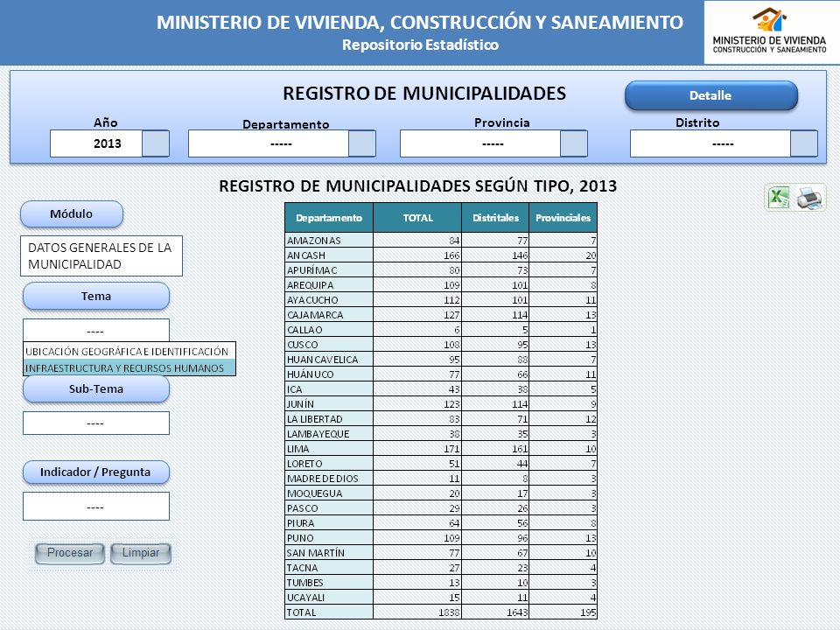Select the AMAZONAS row label
Image resolution: width=840 pixels, height=630 pixels.
[x=329, y=240]
